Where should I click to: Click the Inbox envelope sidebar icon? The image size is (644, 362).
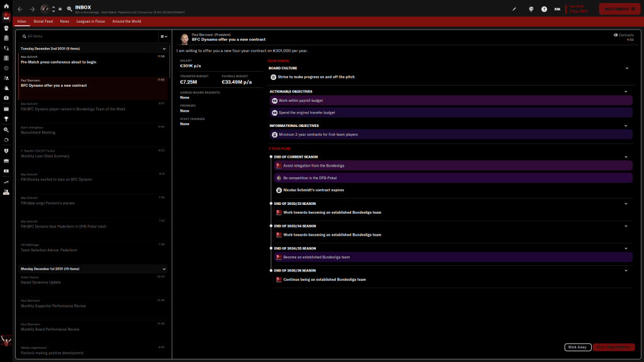[6, 16]
